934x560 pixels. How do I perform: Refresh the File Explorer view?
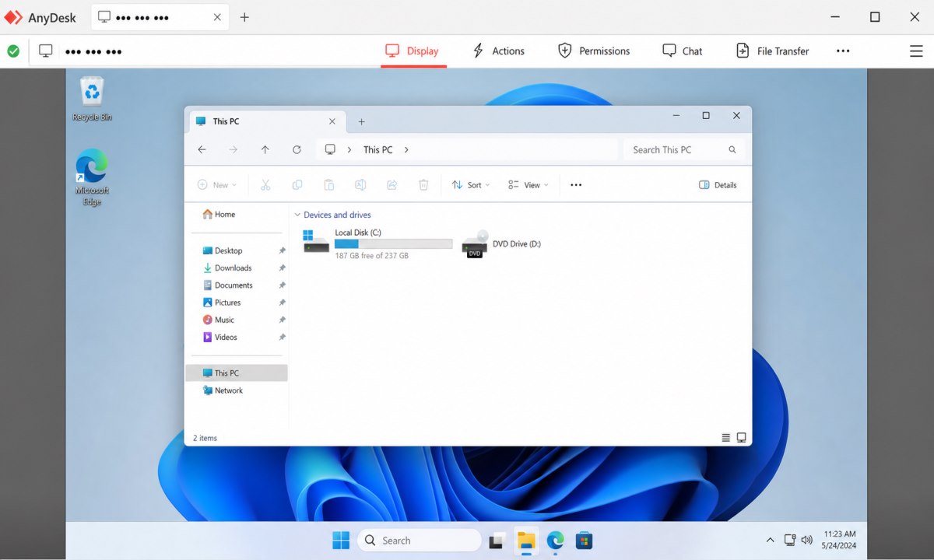pos(297,149)
